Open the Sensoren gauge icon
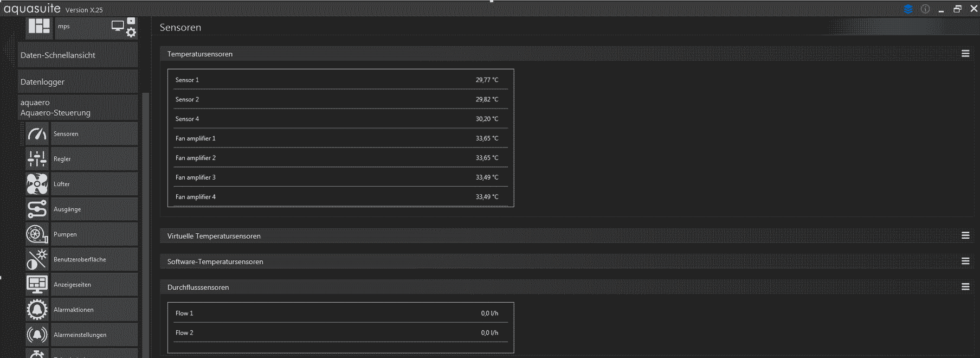This screenshot has height=358, width=980. [37, 134]
